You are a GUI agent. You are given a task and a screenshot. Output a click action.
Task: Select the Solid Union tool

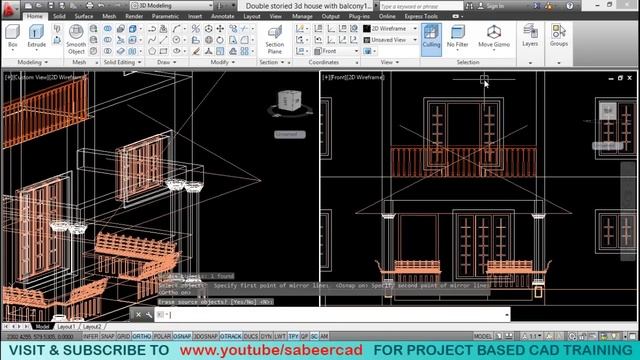[x=107, y=29]
